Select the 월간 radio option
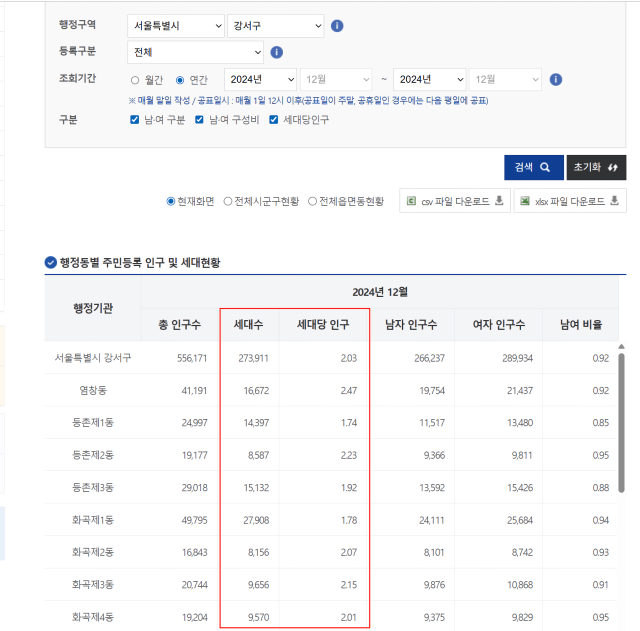 (x=135, y=80)
